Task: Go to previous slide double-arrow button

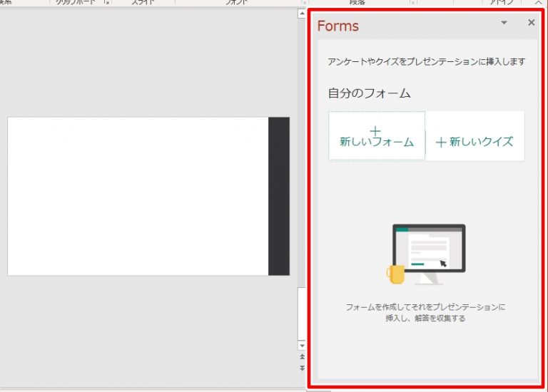Action: (x=302, y=357)
